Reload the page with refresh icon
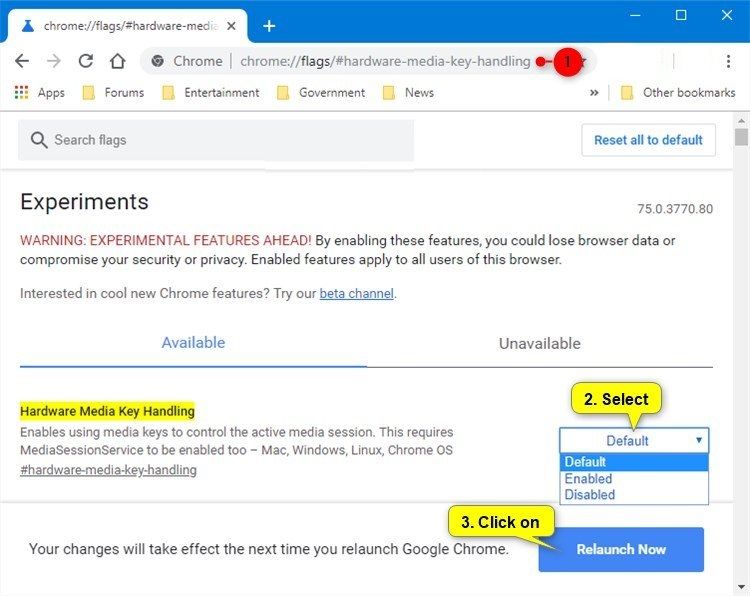The height and width of the screenshot is (596, 750). (x=86, y=61)
